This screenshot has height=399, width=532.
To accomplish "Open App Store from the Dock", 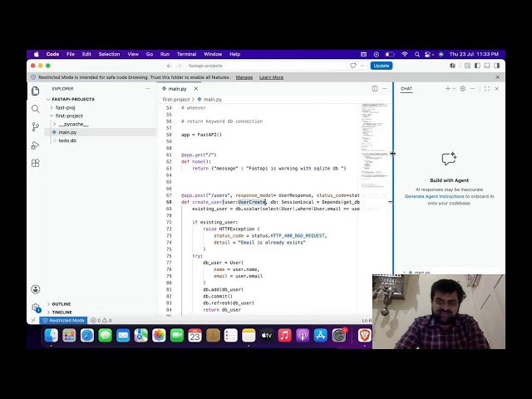I will click(321, 336).
